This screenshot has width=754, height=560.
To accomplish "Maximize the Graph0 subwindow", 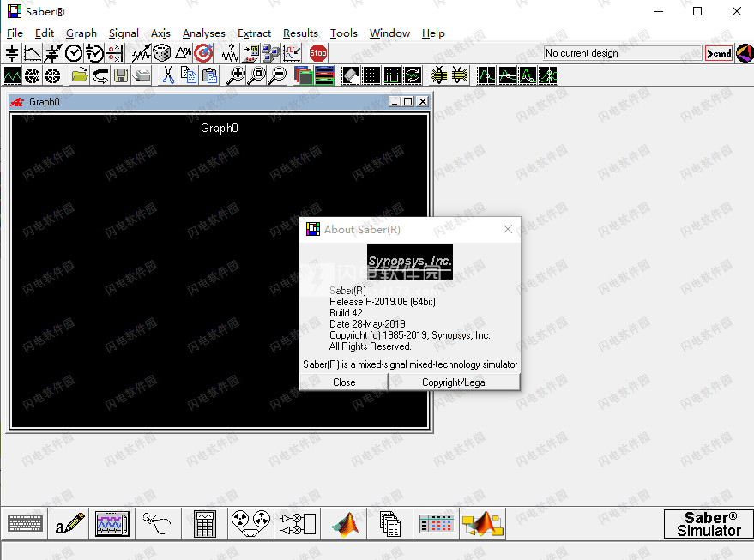I will click(407, 101).
